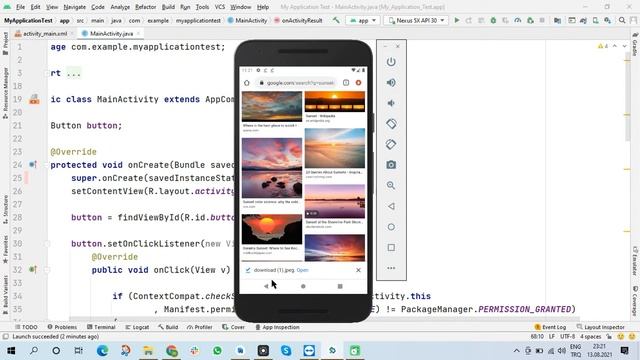Open Project panel from left sidebar
Image resolution: width=640 pixels, height=360 pixels.
point(5,43)
